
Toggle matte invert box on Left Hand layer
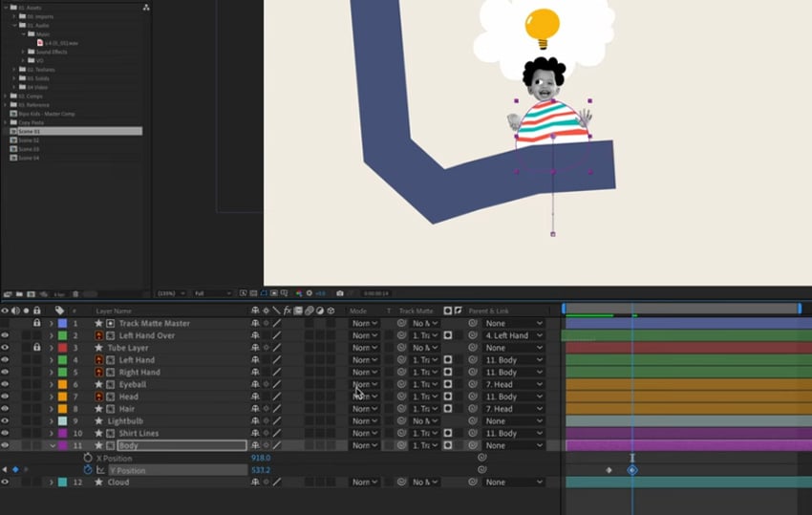tap(448, 359)
